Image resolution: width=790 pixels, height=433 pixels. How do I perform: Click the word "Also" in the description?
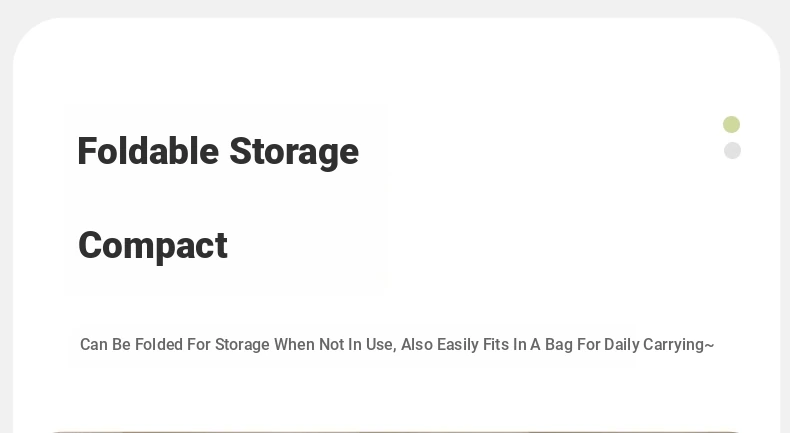417,345
